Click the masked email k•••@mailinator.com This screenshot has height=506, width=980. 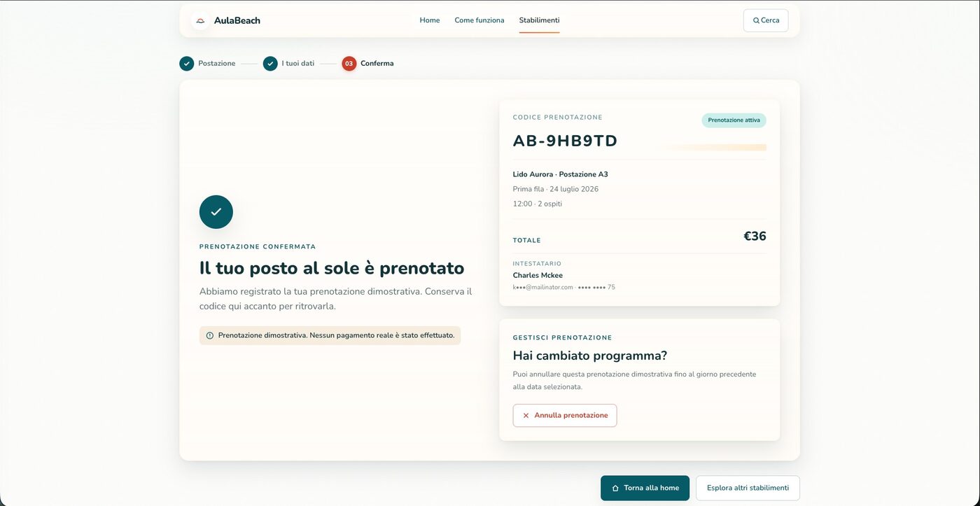543,288
